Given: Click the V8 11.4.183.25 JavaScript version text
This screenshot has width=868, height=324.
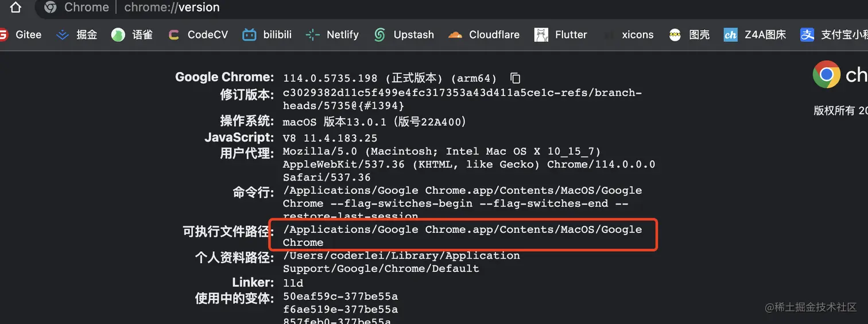Looking at the screenshot, I should [330, 138].
